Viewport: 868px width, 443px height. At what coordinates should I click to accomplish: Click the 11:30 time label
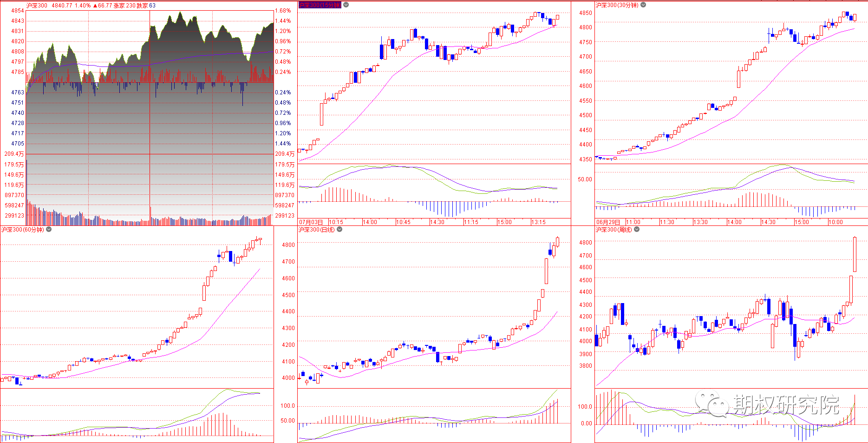coord(667,222)
